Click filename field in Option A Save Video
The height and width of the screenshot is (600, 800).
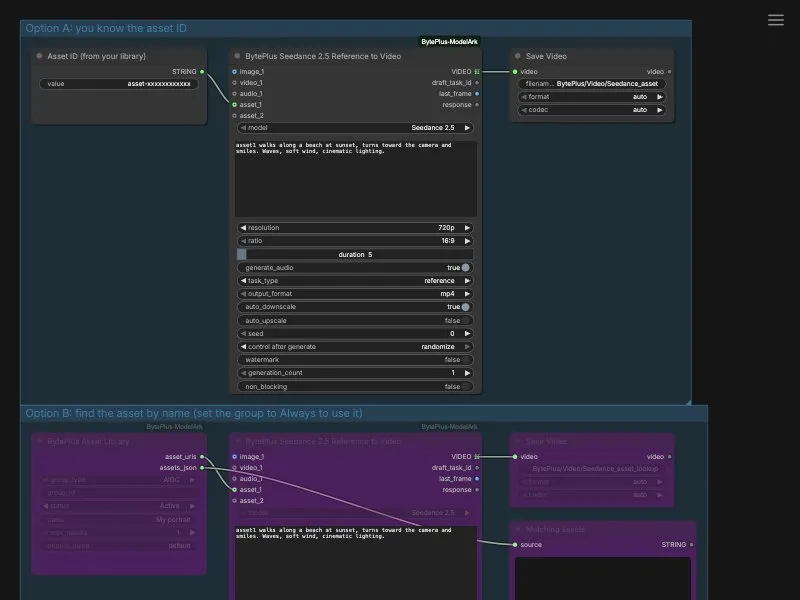592,84
